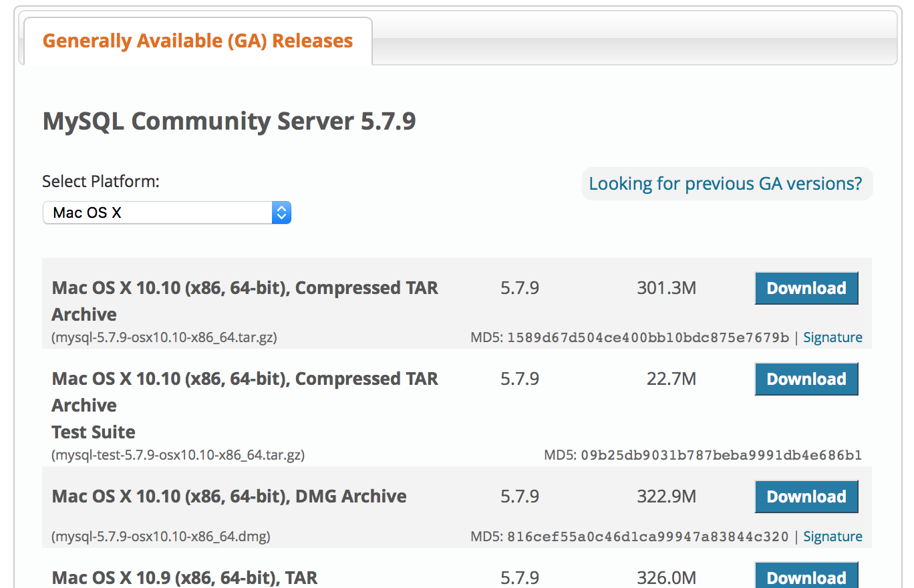This screenshot has height=588, width=914.
Task: Download the Compressed TAR Archive
Action: point(806,288)
